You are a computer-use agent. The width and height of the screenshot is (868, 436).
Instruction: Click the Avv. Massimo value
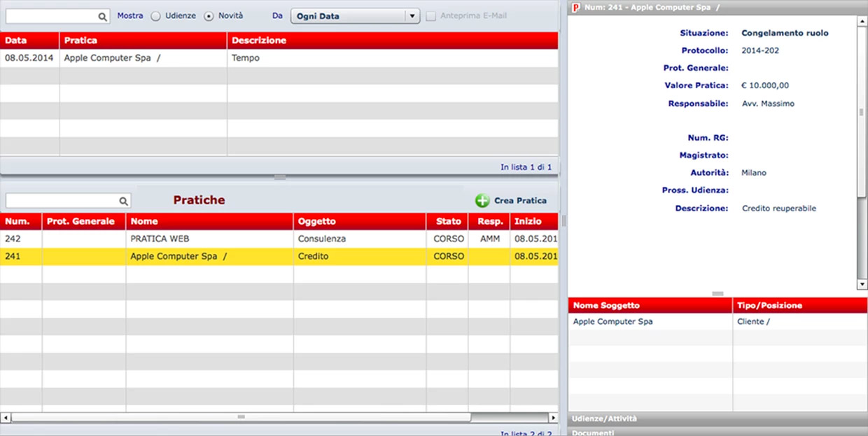click(768, 104)
